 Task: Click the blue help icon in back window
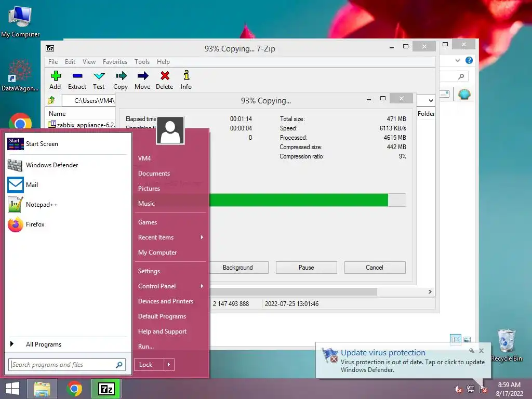[x=469, y=60]
